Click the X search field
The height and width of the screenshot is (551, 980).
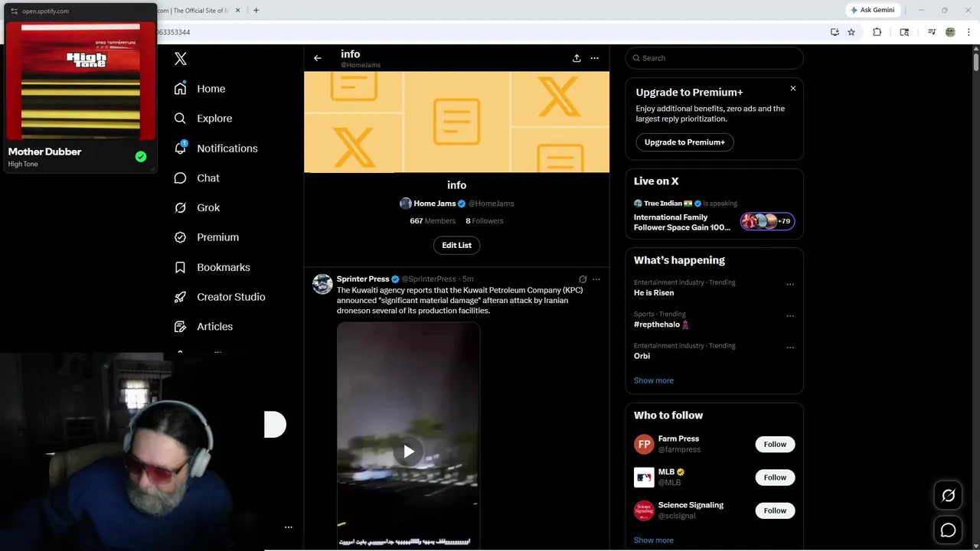coord(714,58)
